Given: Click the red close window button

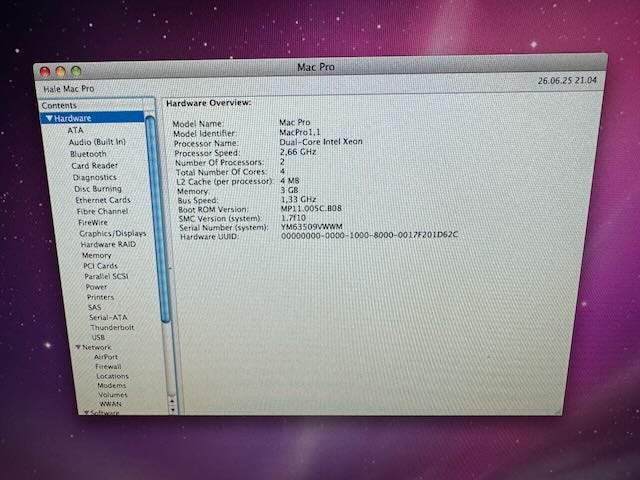Looking at the screenshot, I should 44,71.
